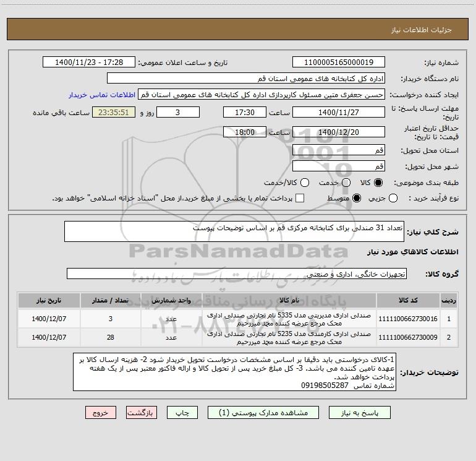Click the چاپ print button
Viewport: 476px width, 461px height.
pyautogui.click(x=182, y=413)
